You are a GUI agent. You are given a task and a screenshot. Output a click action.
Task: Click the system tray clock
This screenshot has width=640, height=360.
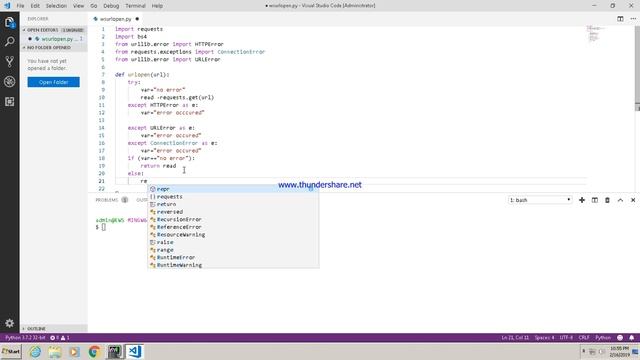click(620, 351)
